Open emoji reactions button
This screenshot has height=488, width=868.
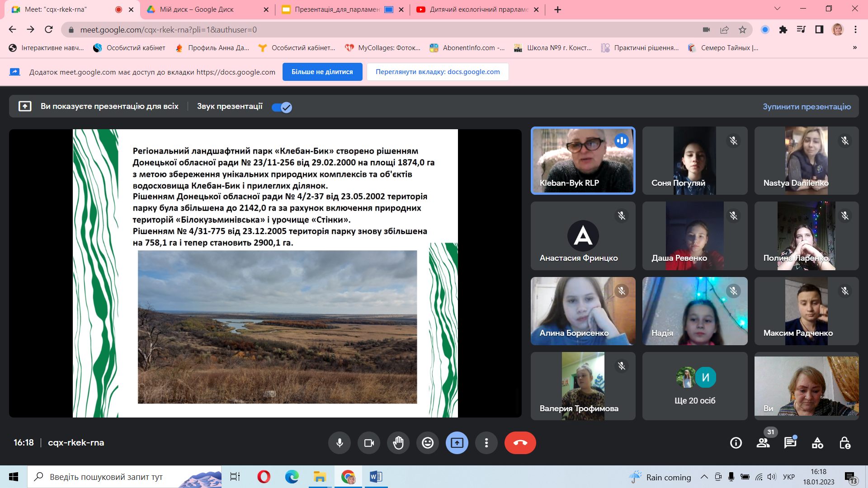[428, 443]
